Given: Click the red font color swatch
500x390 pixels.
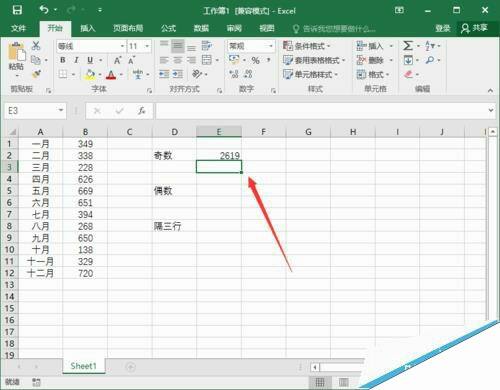Looking at the screenshot, I should tap(111, 75).
